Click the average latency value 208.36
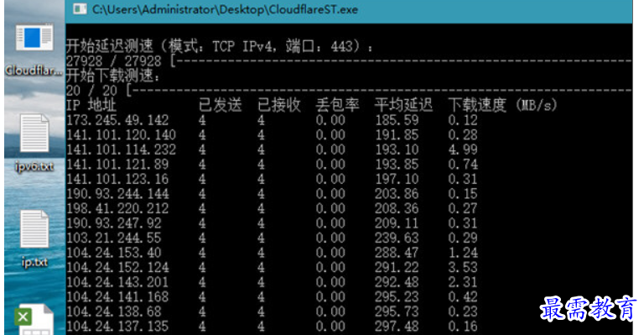 coord(397,208)
